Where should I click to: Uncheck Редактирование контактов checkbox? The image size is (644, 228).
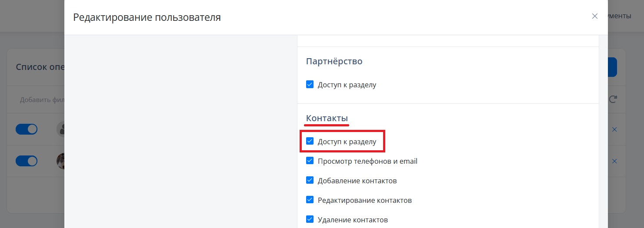tap(310, 200)
